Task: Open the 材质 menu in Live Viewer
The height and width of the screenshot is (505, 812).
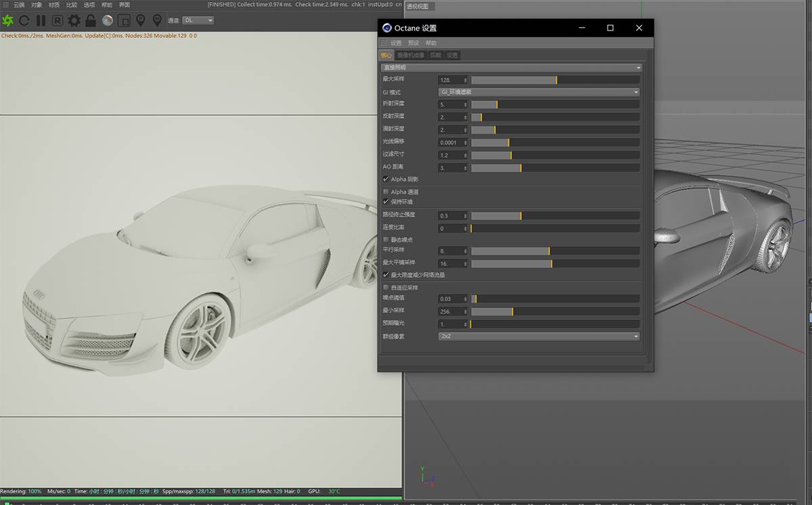Action: tap(54, 5)
